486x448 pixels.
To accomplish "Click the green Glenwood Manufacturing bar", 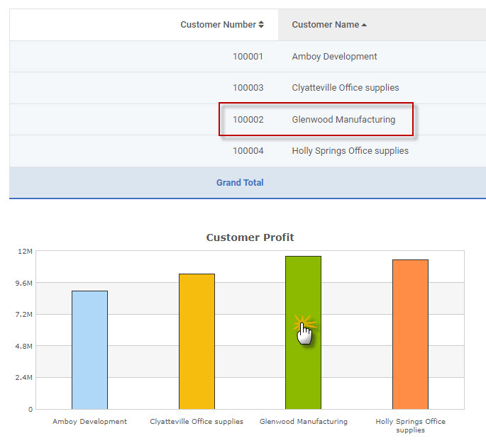I will (x=303, y=332).
